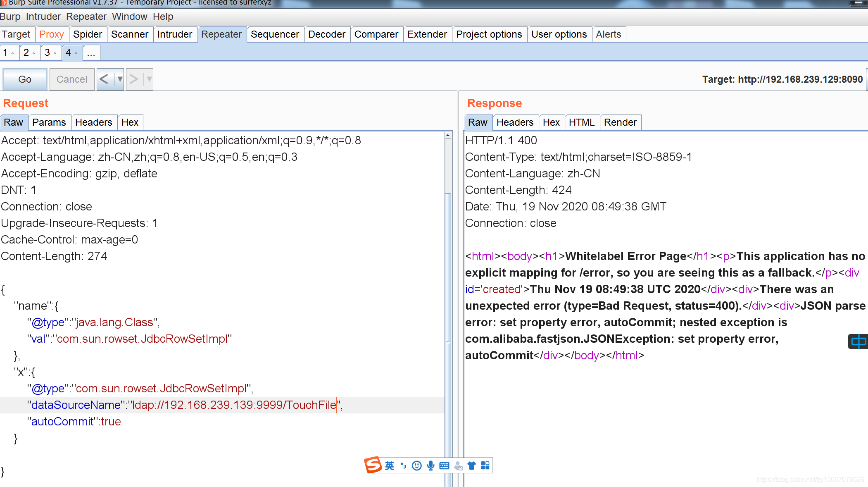The width and height of the screenshot is (868, 487).
Task: Start Sogou voice input microphone
Action: click(x=430, y=466)
